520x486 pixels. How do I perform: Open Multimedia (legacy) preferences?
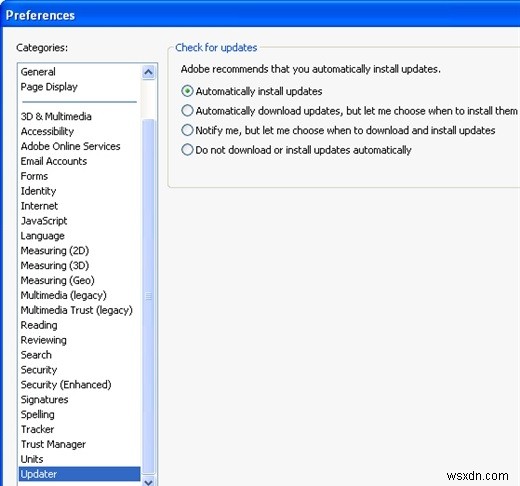[x=64, y=295]
